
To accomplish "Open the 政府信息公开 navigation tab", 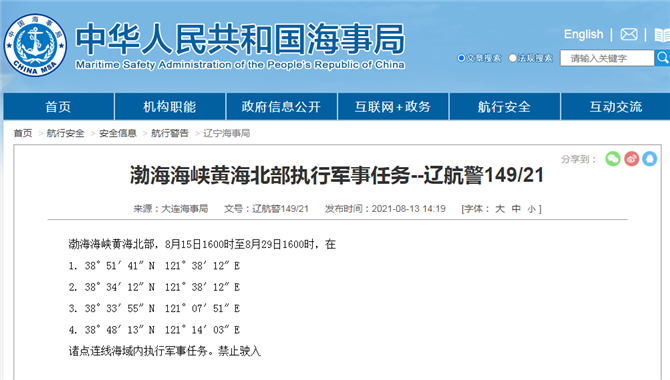I will click(x=281, y=106).
